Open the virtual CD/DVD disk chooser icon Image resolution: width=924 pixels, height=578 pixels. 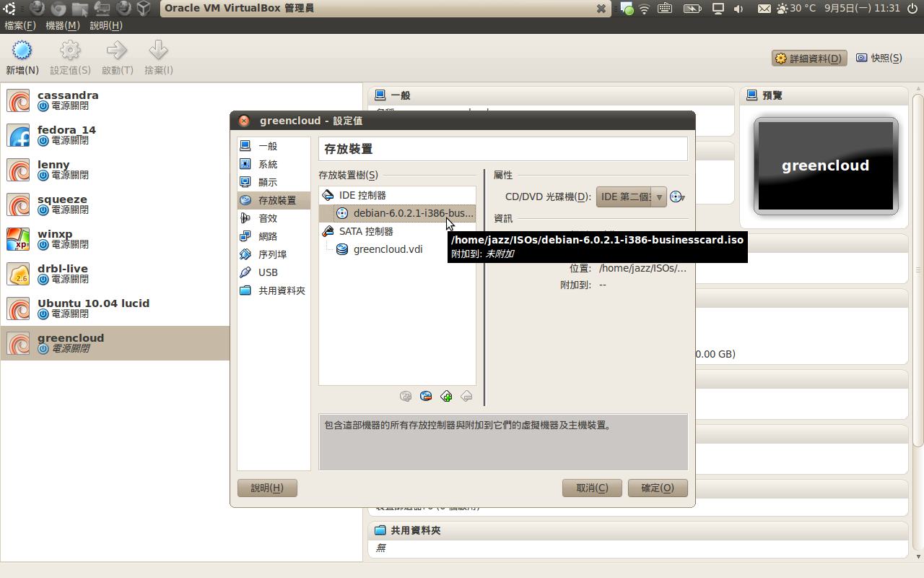(677, 197)
